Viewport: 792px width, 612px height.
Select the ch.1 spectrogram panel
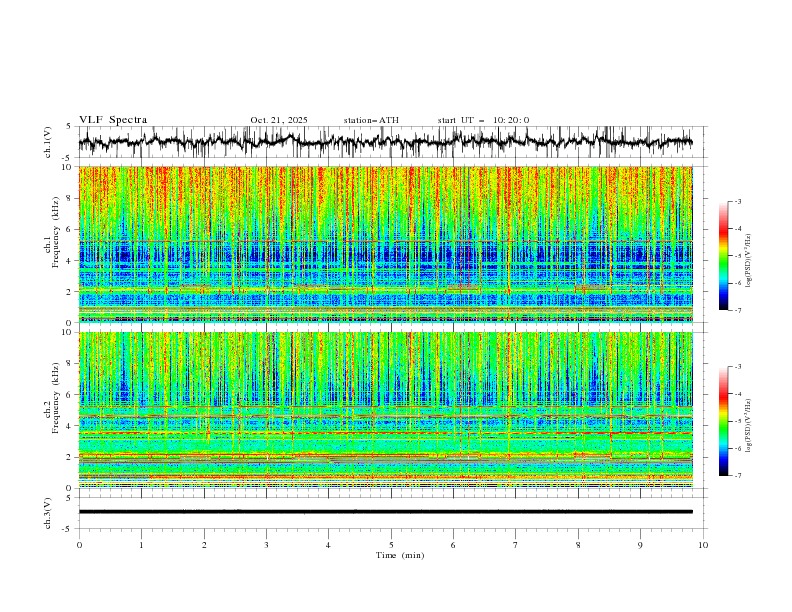click(x=392, y=244)
